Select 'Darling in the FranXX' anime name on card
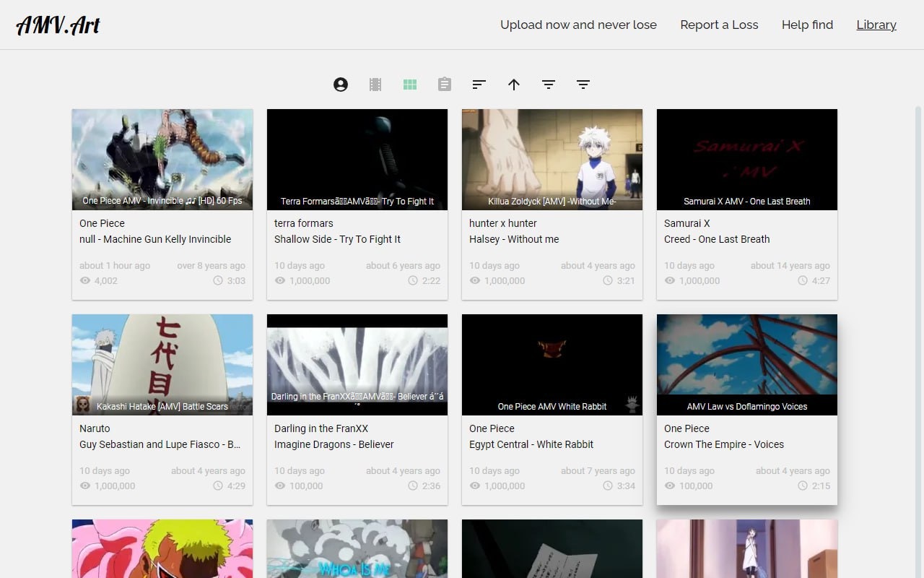This screenshot has width=924, height=578. click(x=321, y=428)
